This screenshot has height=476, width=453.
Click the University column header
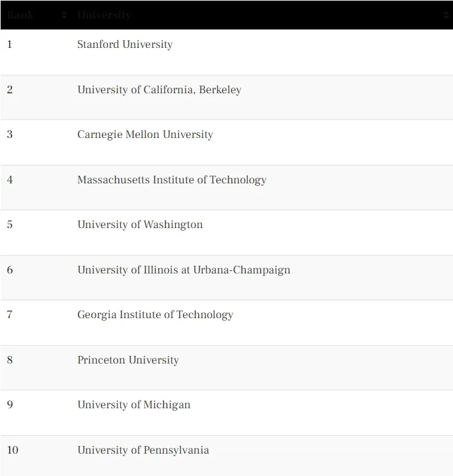[x=104, y=15]
